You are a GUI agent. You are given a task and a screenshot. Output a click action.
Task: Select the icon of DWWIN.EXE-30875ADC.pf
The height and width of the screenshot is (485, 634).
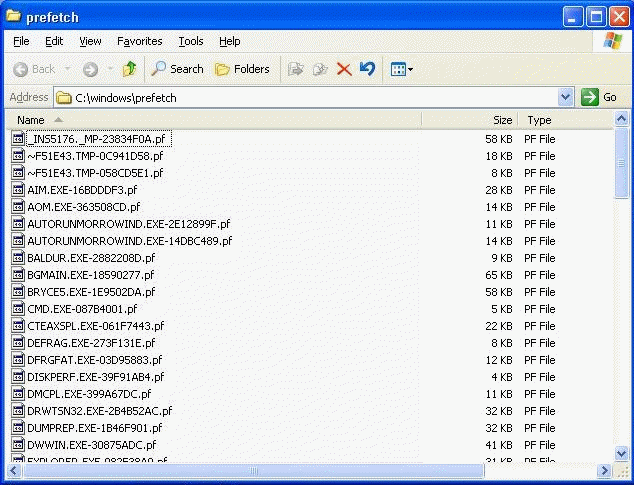tap(18, 445)
